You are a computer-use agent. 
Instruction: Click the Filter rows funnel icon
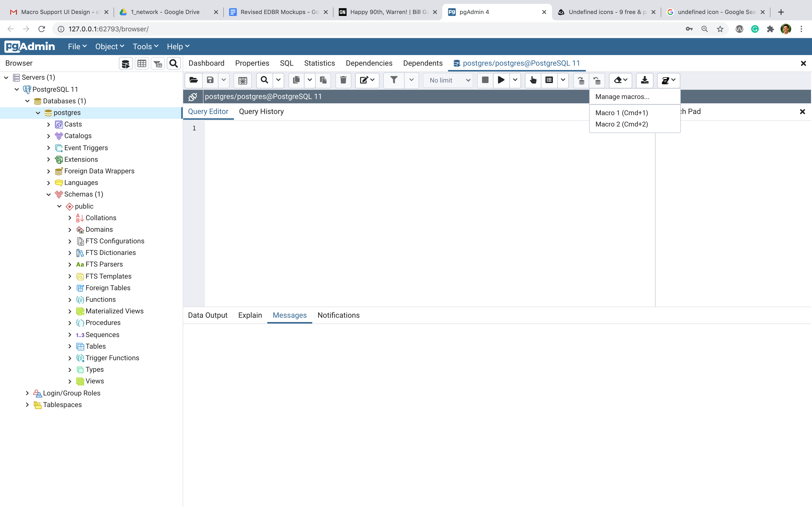[394, 80]
